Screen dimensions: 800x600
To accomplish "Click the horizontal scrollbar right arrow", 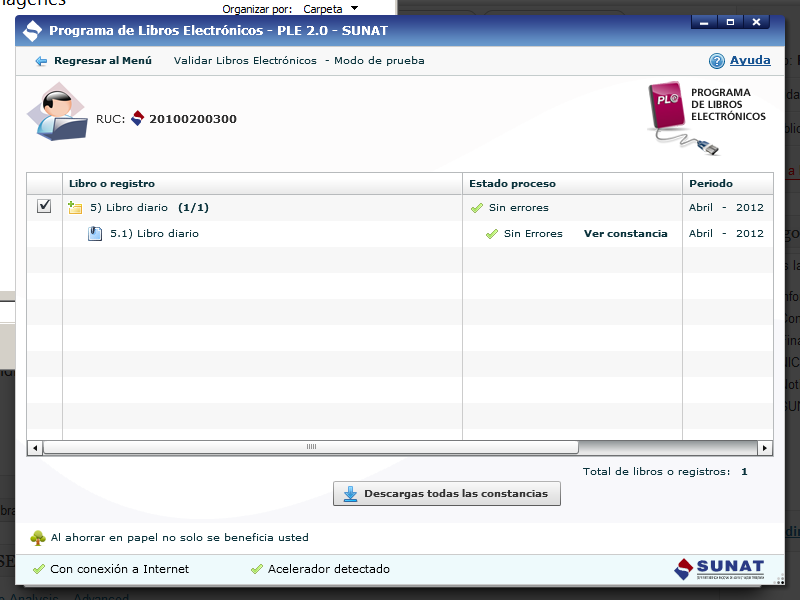I will pyautogui.click(x=764, y=448).
